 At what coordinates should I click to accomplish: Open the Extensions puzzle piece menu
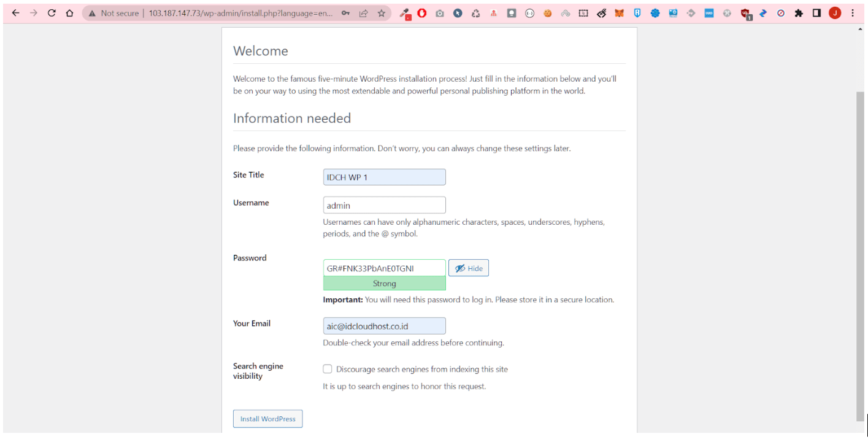tap(799, 13)
